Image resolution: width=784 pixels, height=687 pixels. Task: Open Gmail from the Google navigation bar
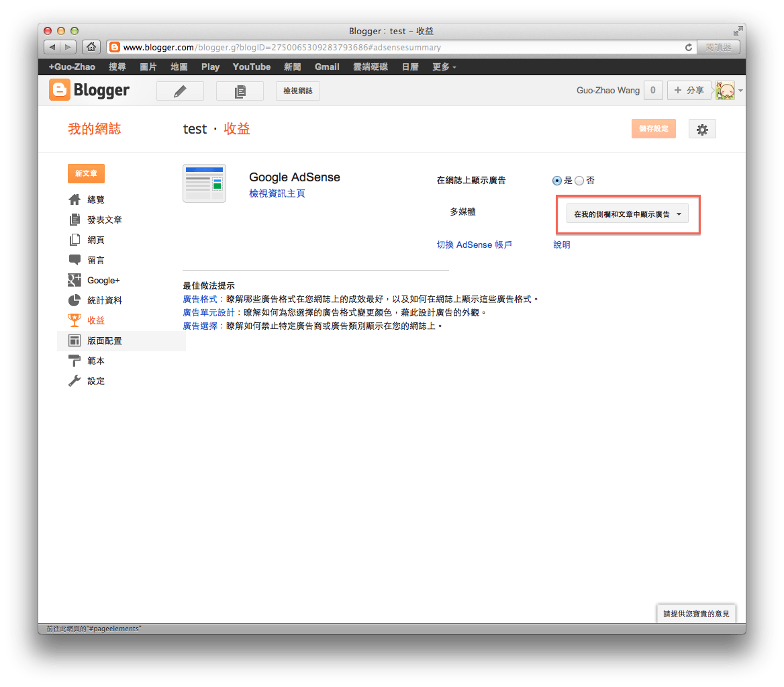(x=327, y=66)
